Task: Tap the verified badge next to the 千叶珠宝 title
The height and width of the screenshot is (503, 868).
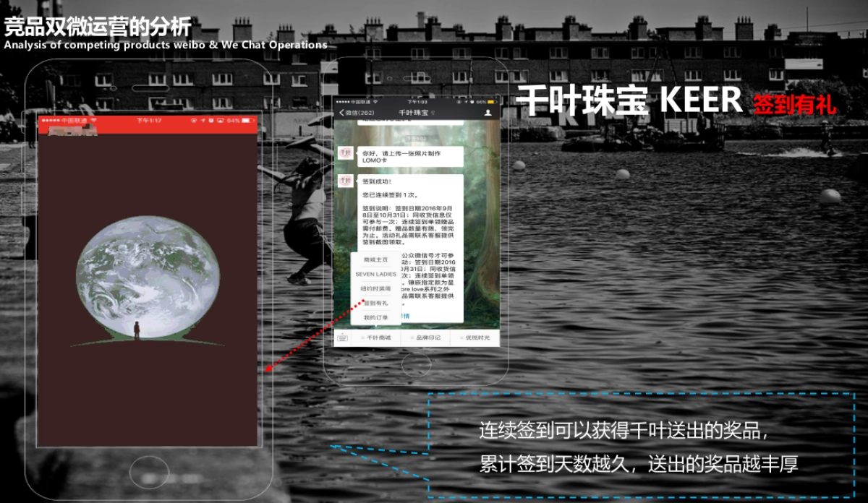Action: point(434,111)
